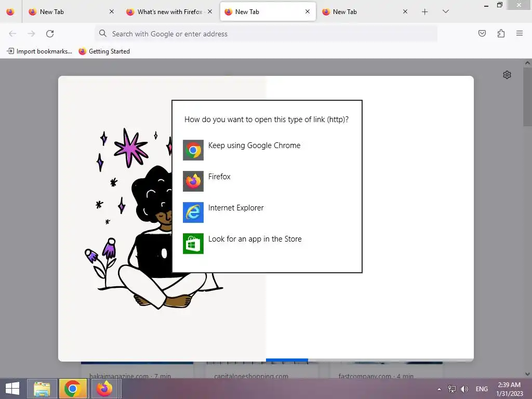Switch to the last New Tab tab

[x=364, y=12]
